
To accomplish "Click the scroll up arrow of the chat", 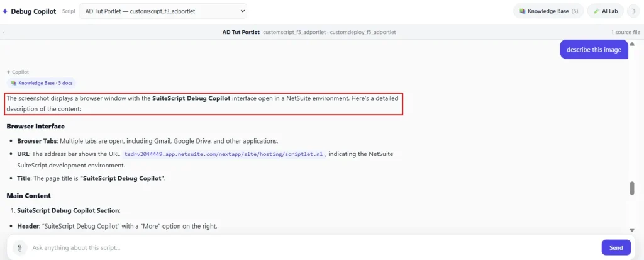I will 632,44.
